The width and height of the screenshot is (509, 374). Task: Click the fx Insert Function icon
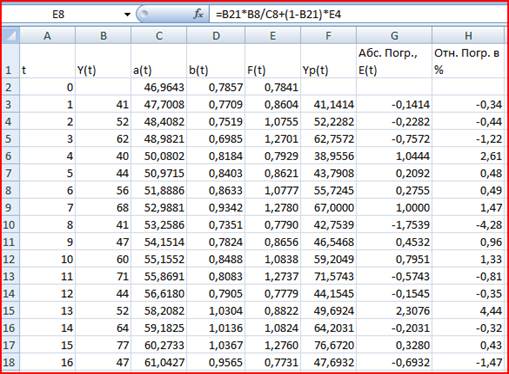[198, 14]
